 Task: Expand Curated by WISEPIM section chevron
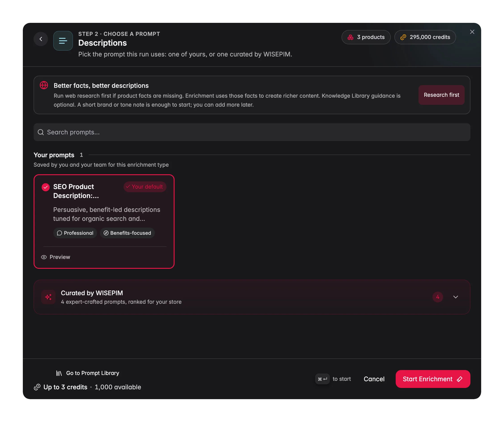[x=455, y=297]
